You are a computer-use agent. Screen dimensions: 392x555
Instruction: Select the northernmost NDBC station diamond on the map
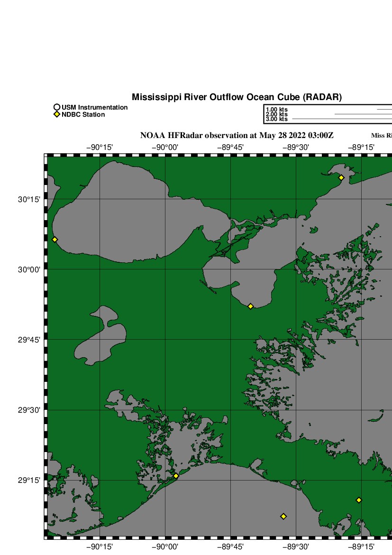[341, 177]
